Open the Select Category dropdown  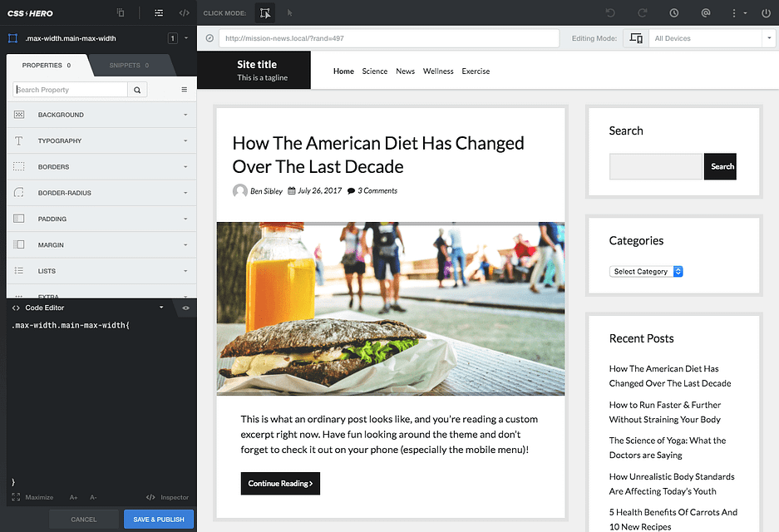coord(646,271)
